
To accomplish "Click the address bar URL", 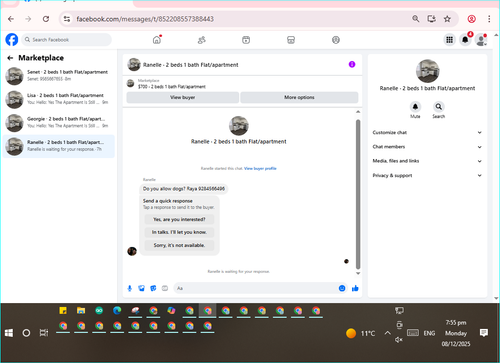I will pos(145,19).
